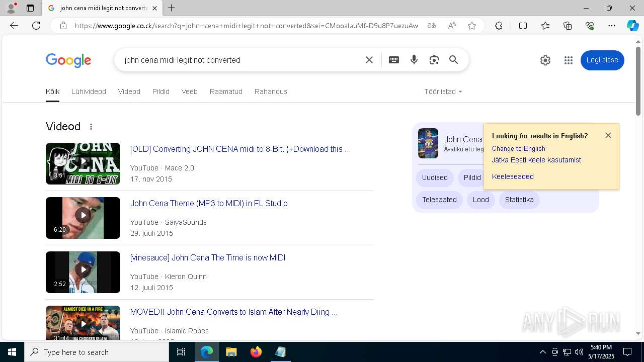Play the 6:20 FL Studio video thumbnail
The image size is (644, 362).
83,218
